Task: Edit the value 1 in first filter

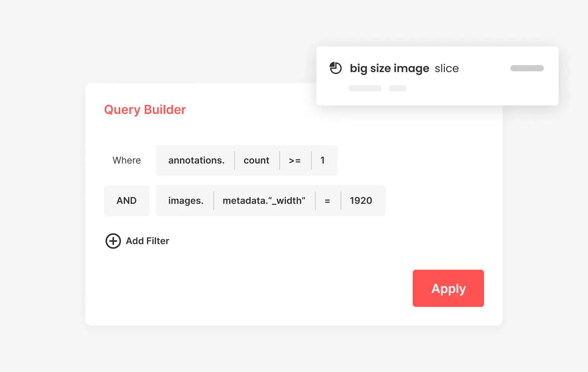Action: (x=323, y=160)
